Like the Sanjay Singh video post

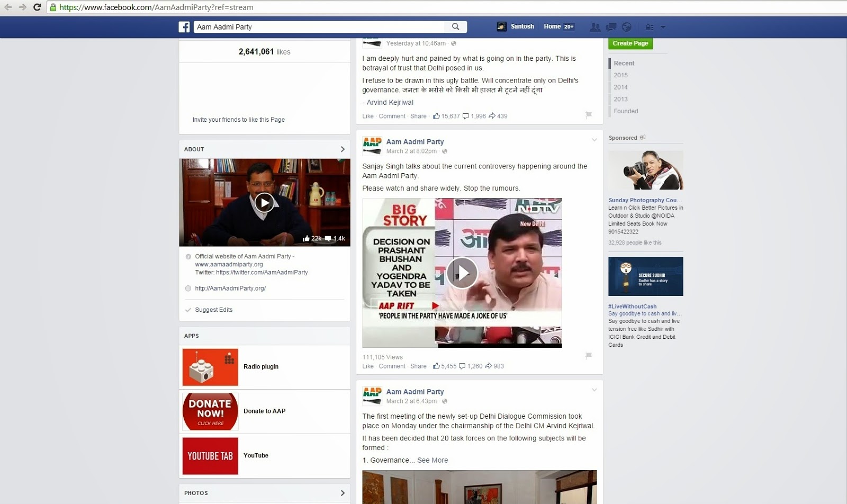[x=368, y=366]
